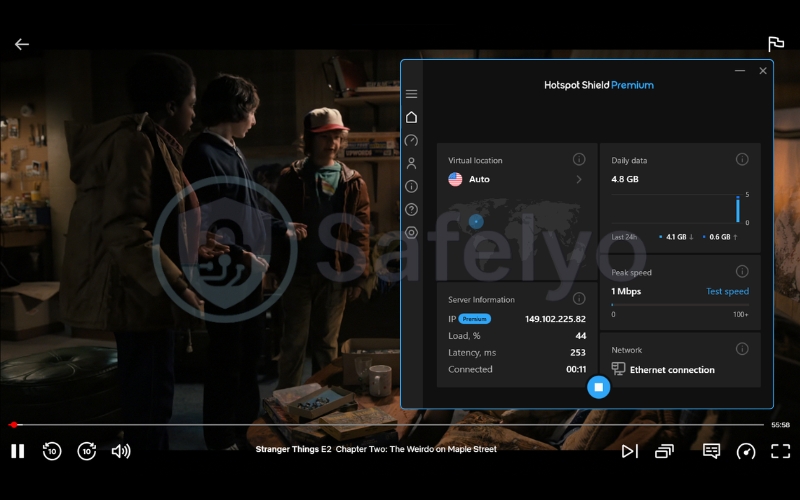Skip forward 10 seconds
Screen dimensions: 800x500
87,451
